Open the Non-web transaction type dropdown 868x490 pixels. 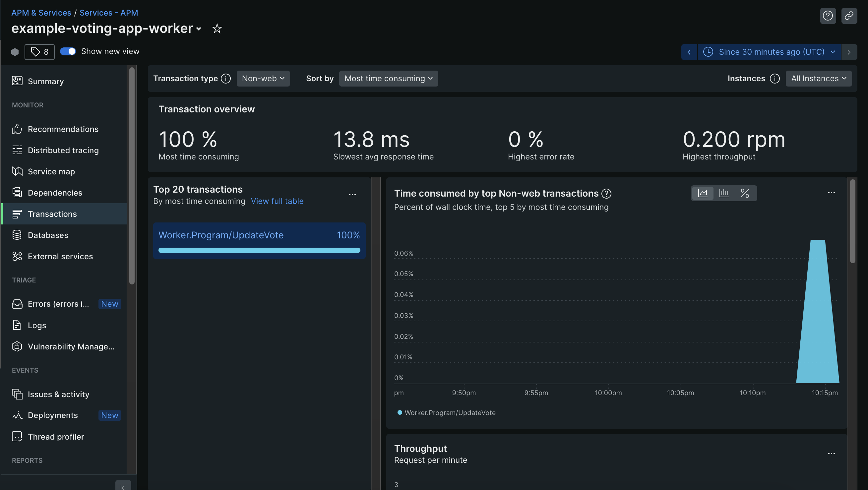tap(263, 79)
